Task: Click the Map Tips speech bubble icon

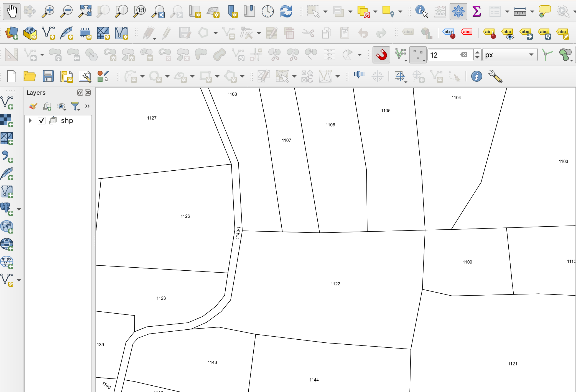Action: [544, 11]
